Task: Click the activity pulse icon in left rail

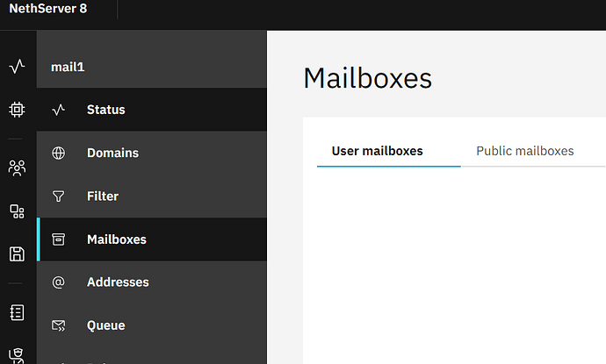Action: (17, 67)
